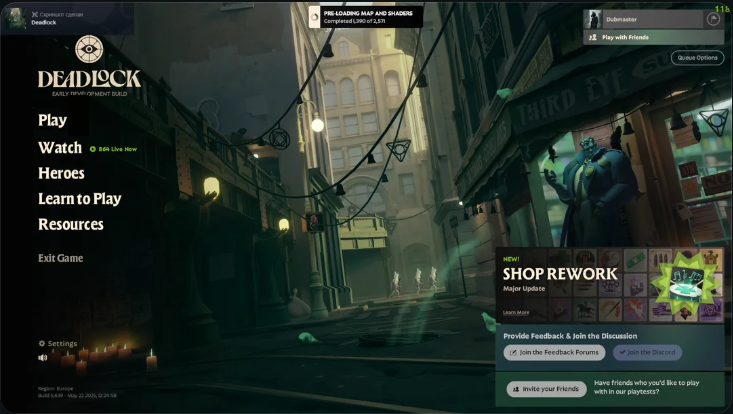Click Join the Feedback Forums button
This screenshot has width=733, height=414.
[x=554, y=352]
